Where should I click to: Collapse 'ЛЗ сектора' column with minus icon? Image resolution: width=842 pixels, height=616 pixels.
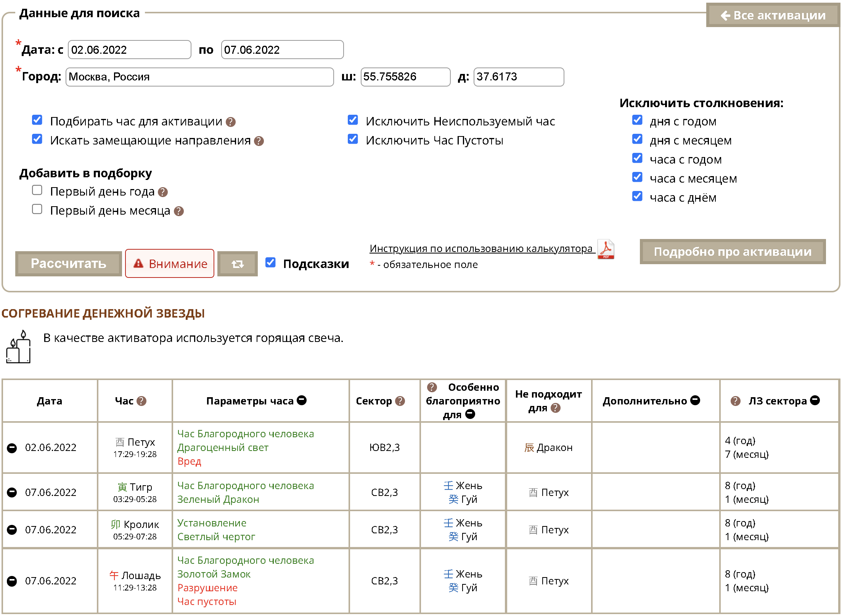(x=815, y=400)
